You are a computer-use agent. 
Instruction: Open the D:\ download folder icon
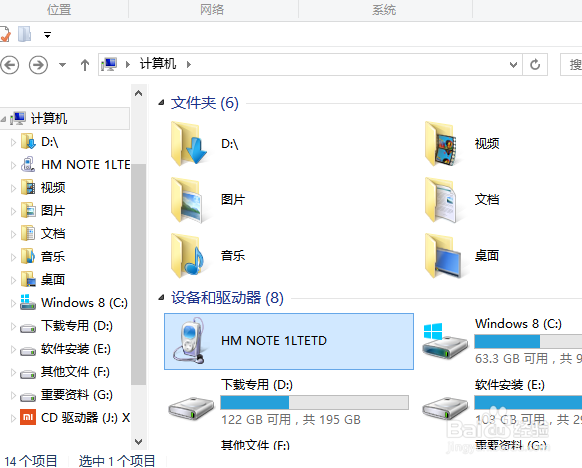[x=189, y=143]
